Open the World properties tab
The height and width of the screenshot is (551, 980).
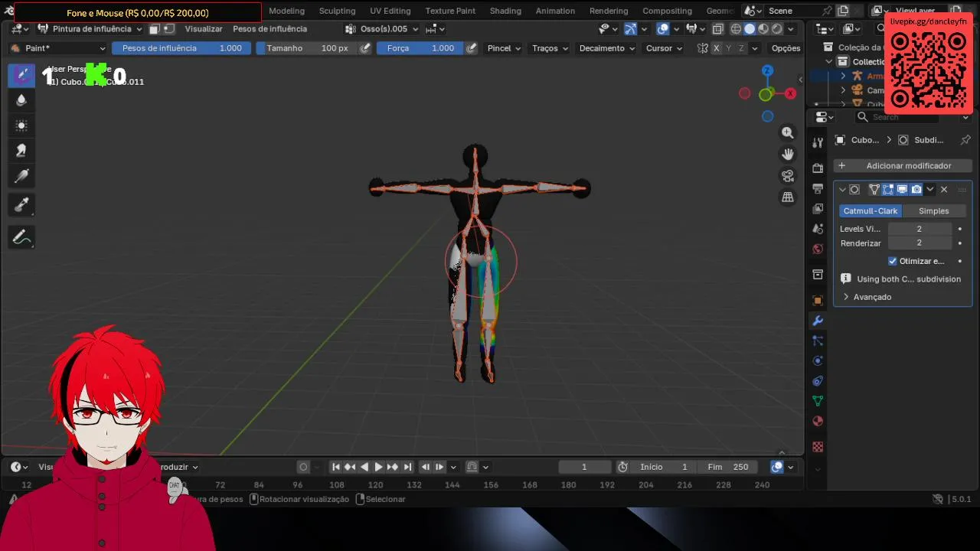(818, 249)
